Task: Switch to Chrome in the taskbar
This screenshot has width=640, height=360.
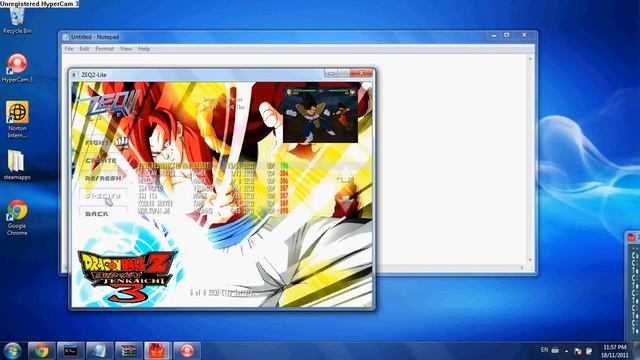Action: click(x=41, y=351)
